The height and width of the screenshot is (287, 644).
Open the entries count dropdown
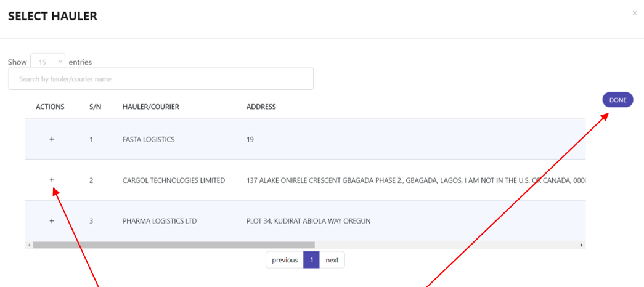(x=47, y=62)
